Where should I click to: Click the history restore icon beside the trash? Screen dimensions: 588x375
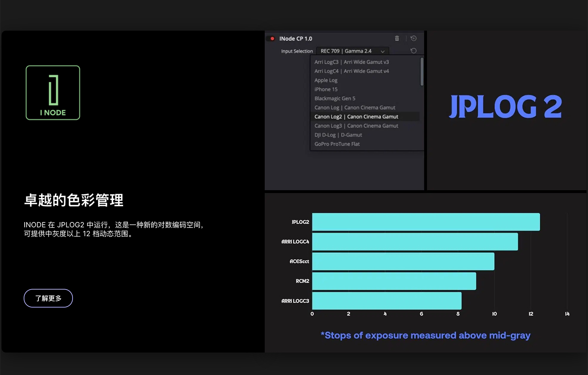click(413, 38)
